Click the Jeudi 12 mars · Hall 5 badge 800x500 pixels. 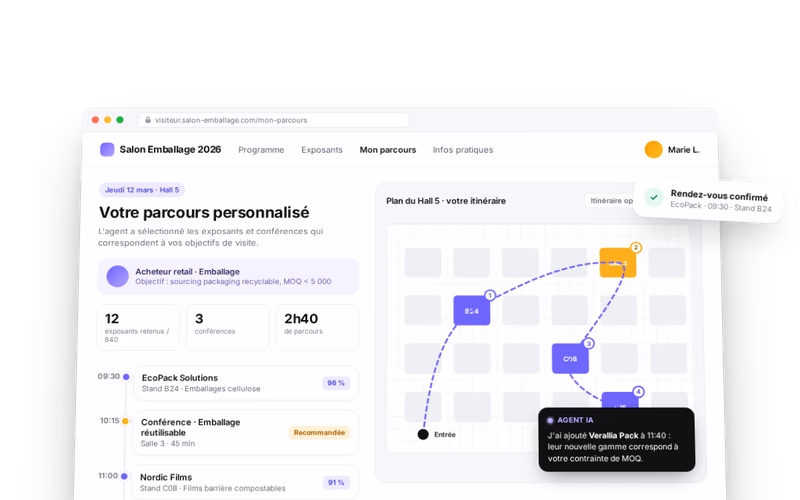(x=142, y=190)
